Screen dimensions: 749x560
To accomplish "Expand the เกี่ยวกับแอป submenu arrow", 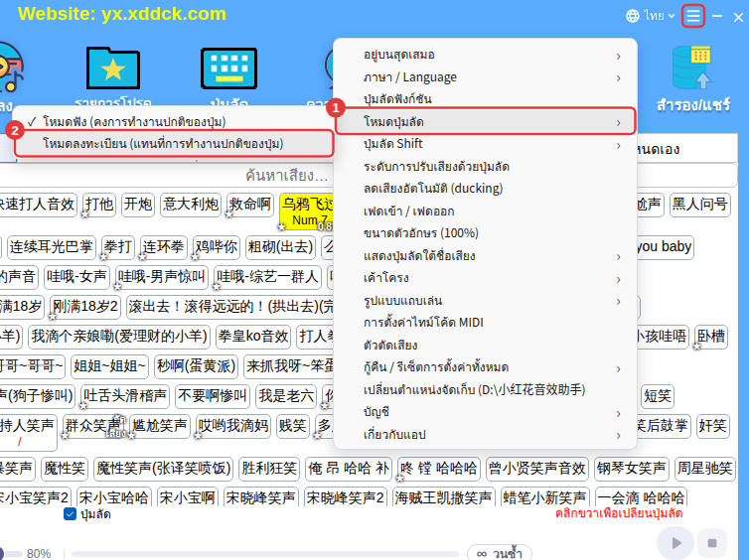I will (618, 436).
